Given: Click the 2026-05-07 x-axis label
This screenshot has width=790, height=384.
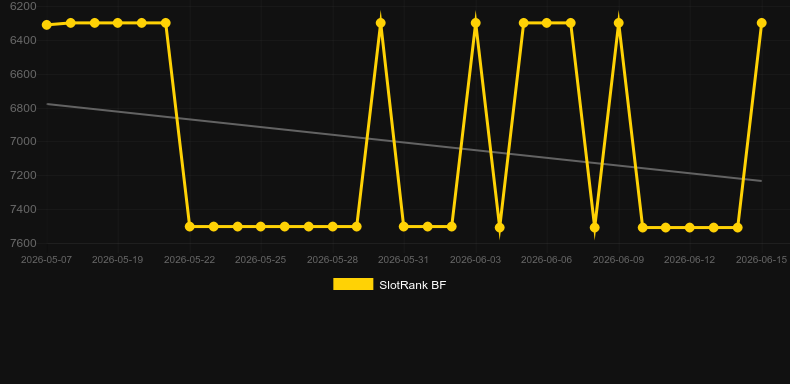Looking at the screenshot, I should [46, 260].
